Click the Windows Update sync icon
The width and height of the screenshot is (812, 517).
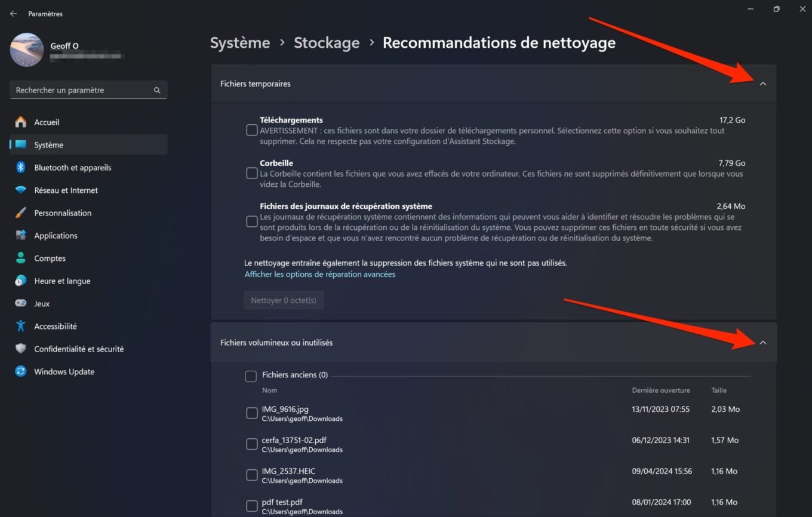pos(21,371)
